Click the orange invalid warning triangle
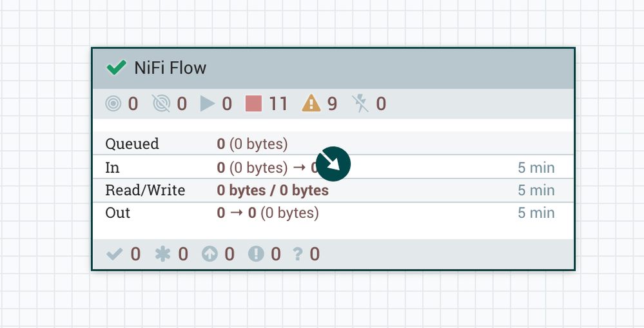Viewport: 644px width, 328px height. pos(311,104)
